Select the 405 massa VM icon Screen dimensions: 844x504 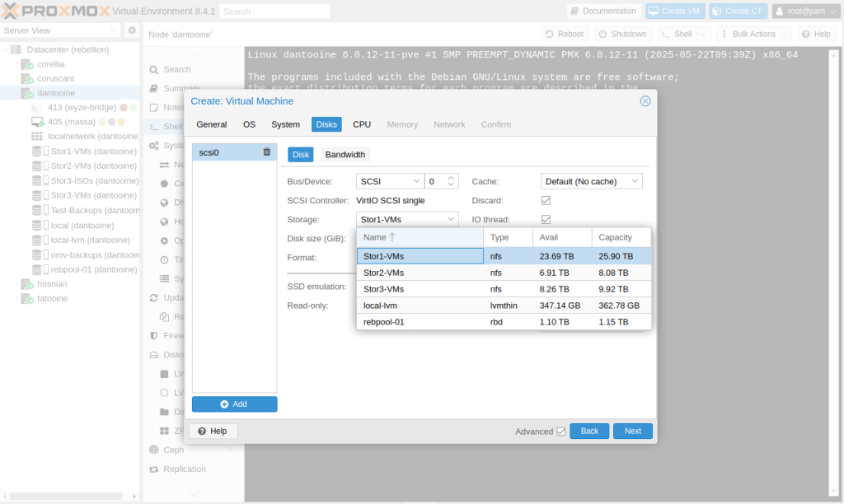pyautogui.click(x=38, y=122)
